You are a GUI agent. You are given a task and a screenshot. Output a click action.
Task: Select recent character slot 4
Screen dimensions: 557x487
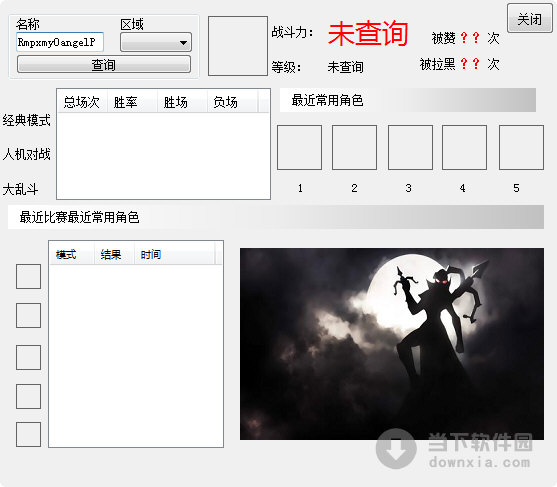tap(464, 147)
